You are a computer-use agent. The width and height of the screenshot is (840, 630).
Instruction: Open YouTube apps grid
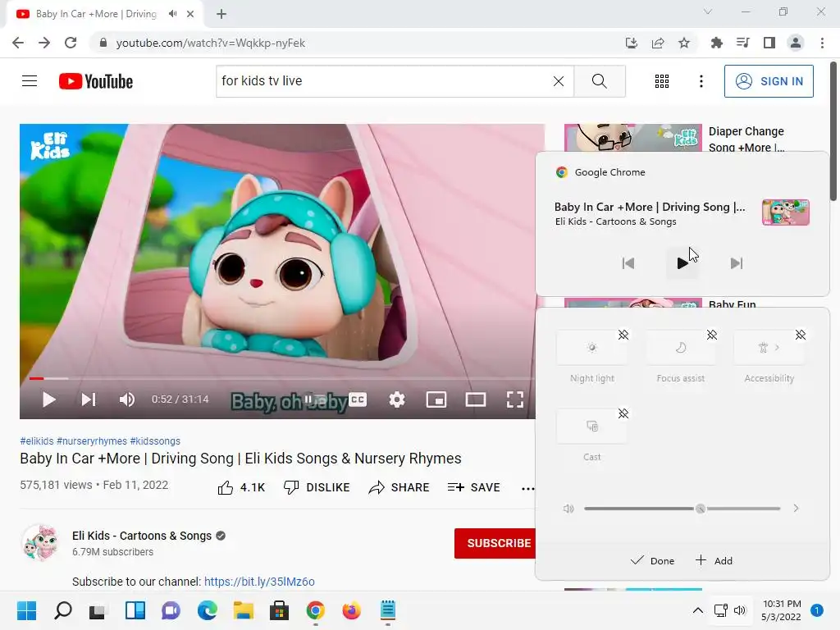click(x=662, y=81)
